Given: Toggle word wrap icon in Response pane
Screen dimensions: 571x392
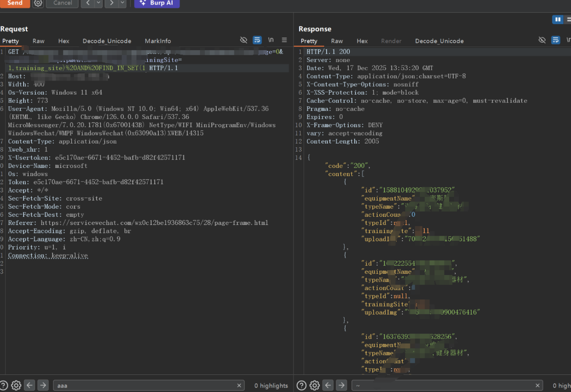Looking at the screenshot, I should pyautogui.click(x=556, y=40).
